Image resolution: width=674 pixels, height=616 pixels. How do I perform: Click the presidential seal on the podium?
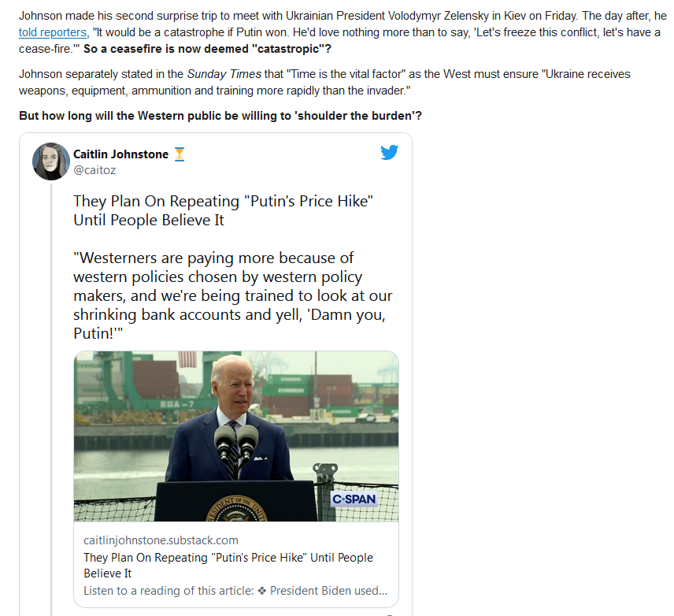(x=237, y=508)
